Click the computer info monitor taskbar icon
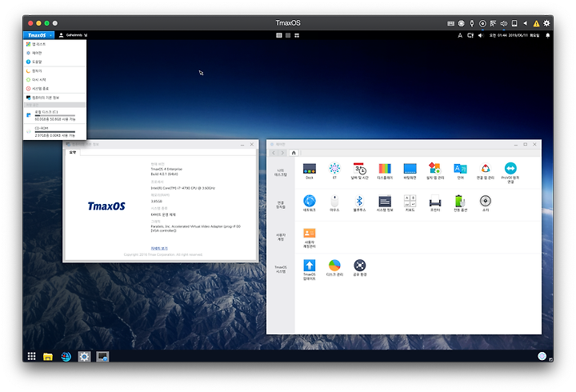576x392 pixels. pyautogui.click(x=102, y=356)
